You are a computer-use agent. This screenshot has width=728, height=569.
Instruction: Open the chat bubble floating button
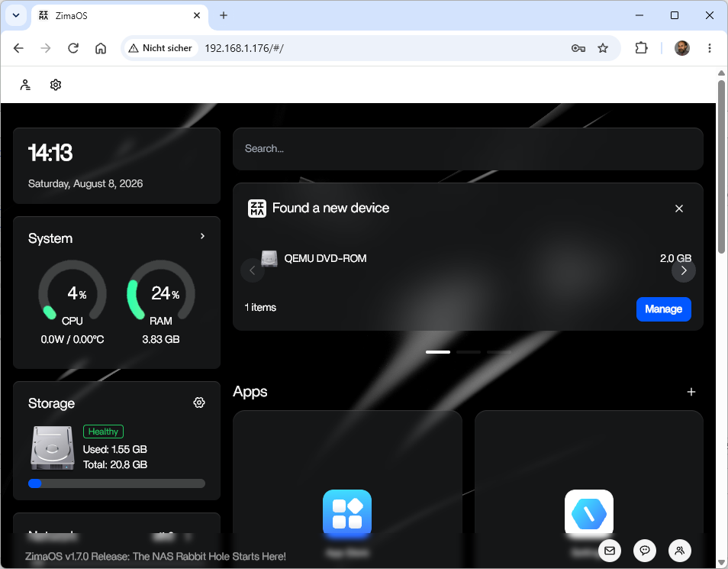click(644, 551)
